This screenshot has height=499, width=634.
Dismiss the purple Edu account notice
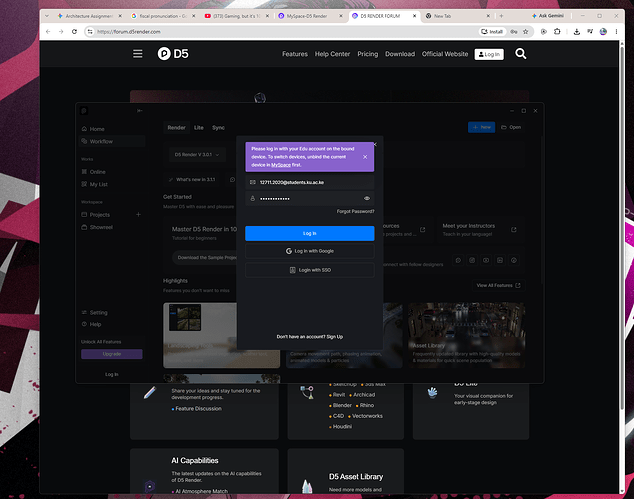pos(365,157)
